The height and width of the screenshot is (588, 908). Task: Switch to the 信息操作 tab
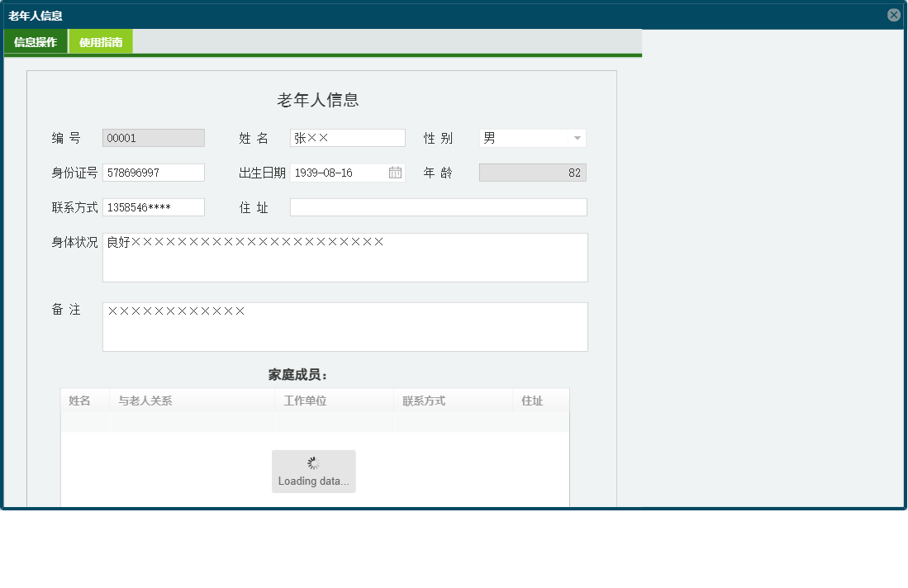click(x=35, y=40)
